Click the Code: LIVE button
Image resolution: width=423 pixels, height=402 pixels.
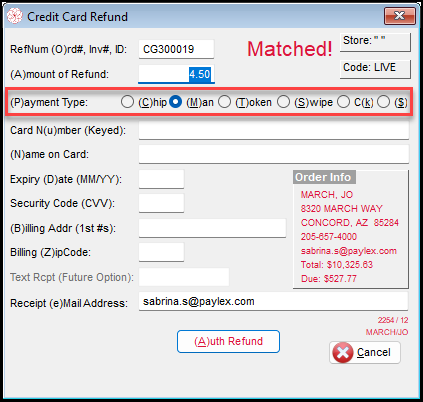click(x=375, y=69)
